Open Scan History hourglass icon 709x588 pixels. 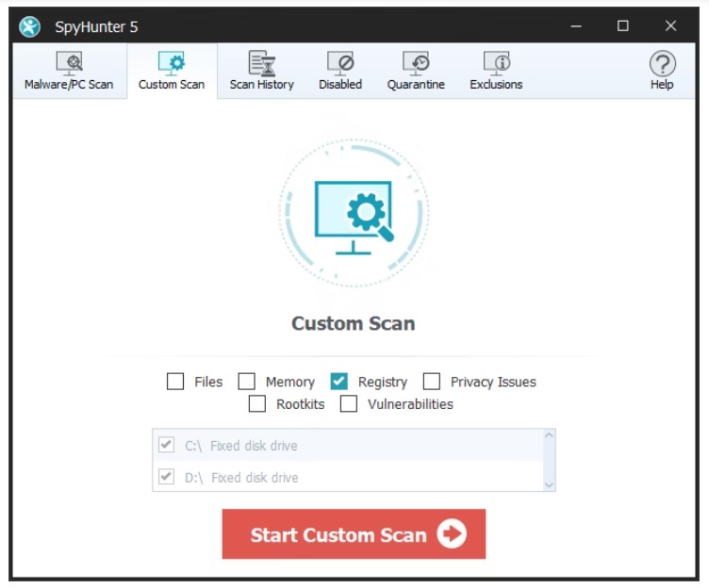tap(262, 63)
